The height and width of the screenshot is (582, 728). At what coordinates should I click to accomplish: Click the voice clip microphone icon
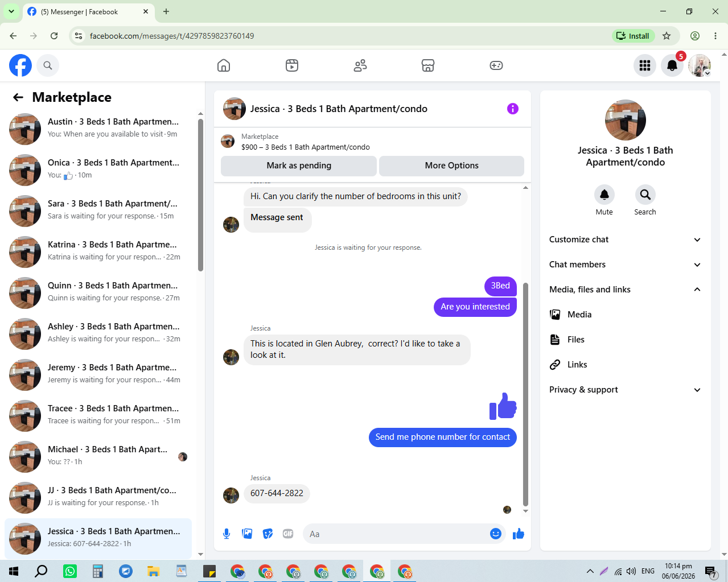[227, 534]
